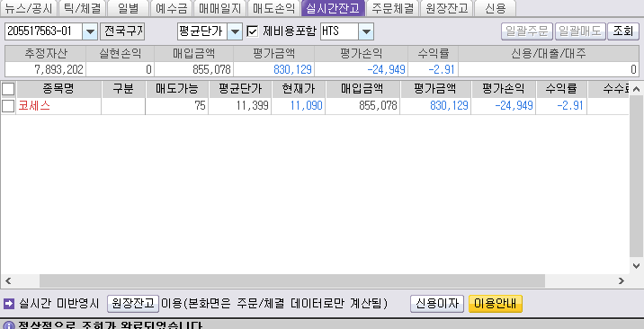Select the 예수금 tab
This screenshot has height=329, width=644.
point(171,8)
